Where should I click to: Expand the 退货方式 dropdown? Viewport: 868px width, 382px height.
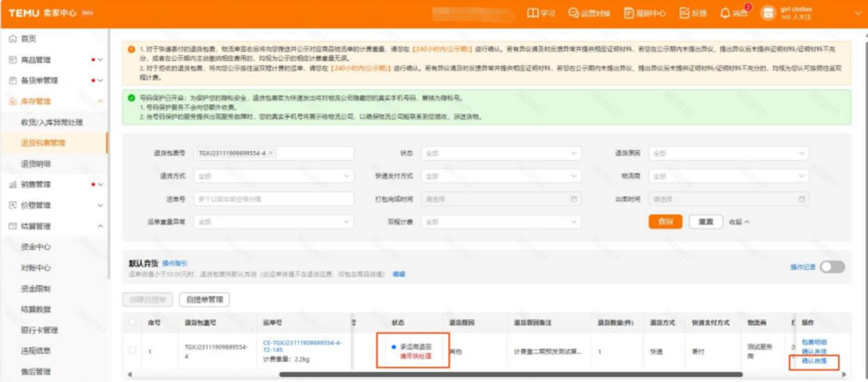click(x=274, y=176)
